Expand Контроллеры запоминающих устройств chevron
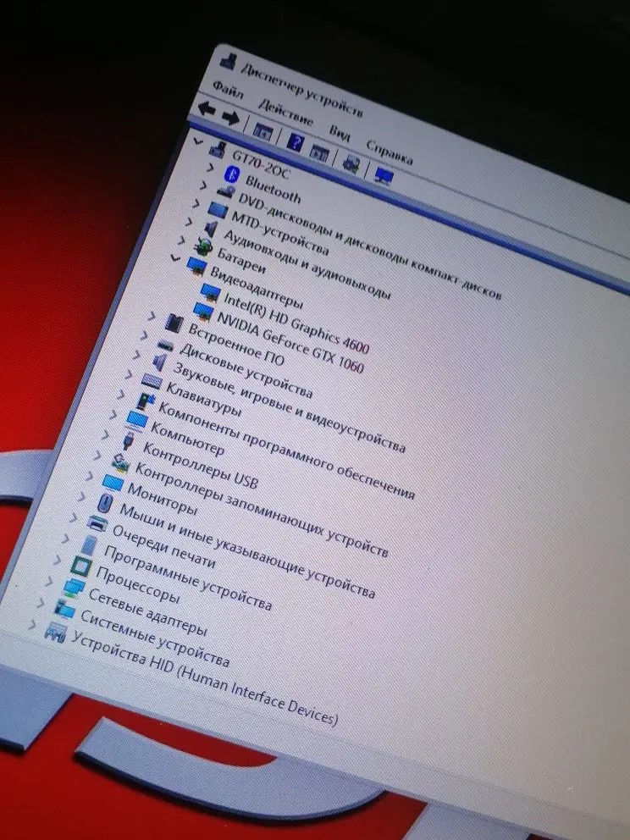Image resolution: width=630 pixels, height=840 pixels. pos(97,456)
